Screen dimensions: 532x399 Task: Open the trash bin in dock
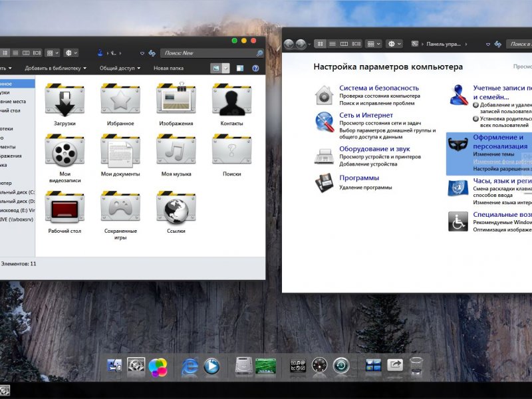pyautogui.click(x=416, y=366)
